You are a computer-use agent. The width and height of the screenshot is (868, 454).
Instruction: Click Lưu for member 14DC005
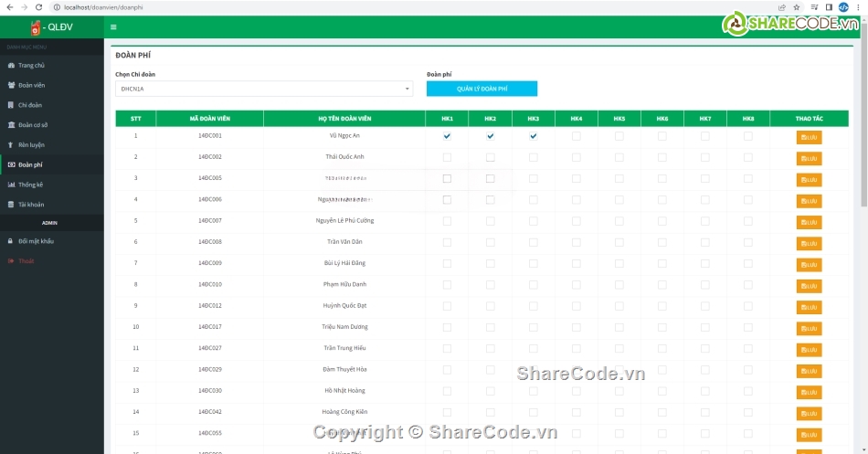[809, 180]
